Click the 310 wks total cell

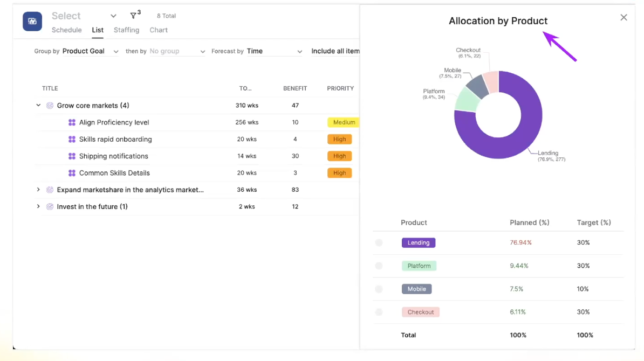point(247,106)
